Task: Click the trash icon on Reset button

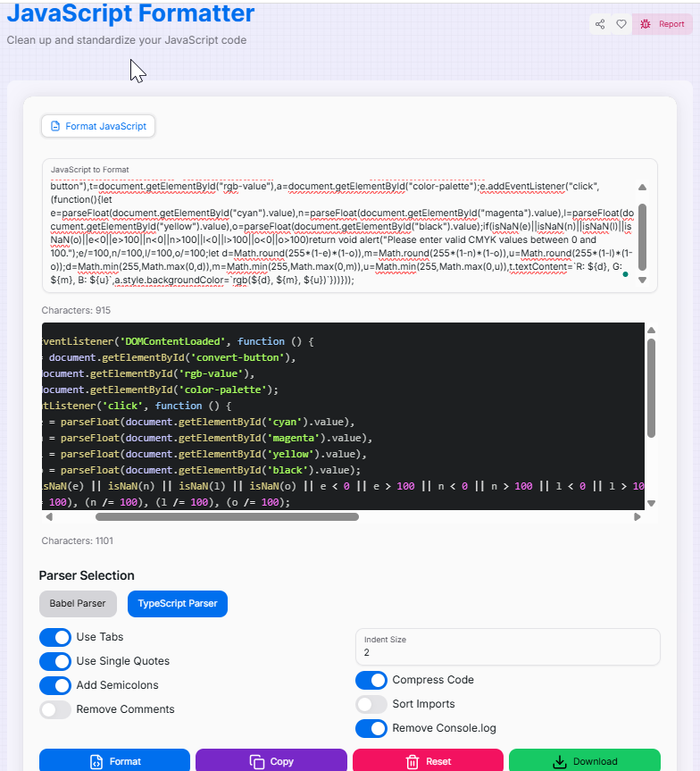Action: 412,761
